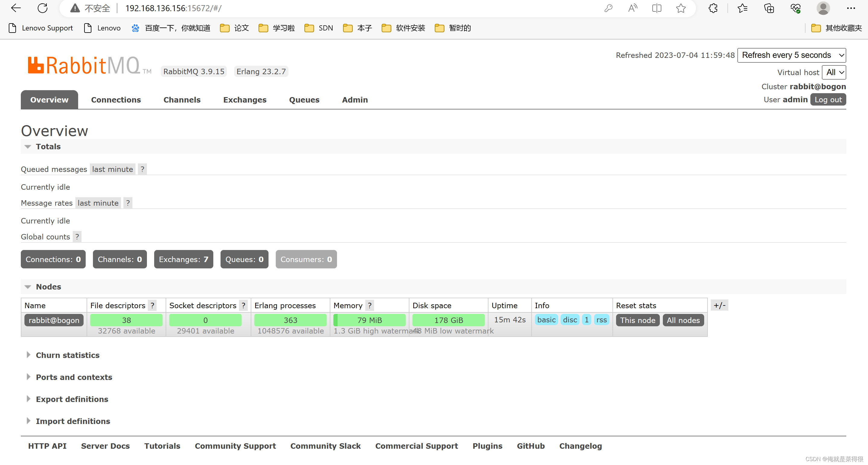The height and width of the screenshot is (465, 868).
Task: Open the saved passwords key icon
Action: coord(608,8)
